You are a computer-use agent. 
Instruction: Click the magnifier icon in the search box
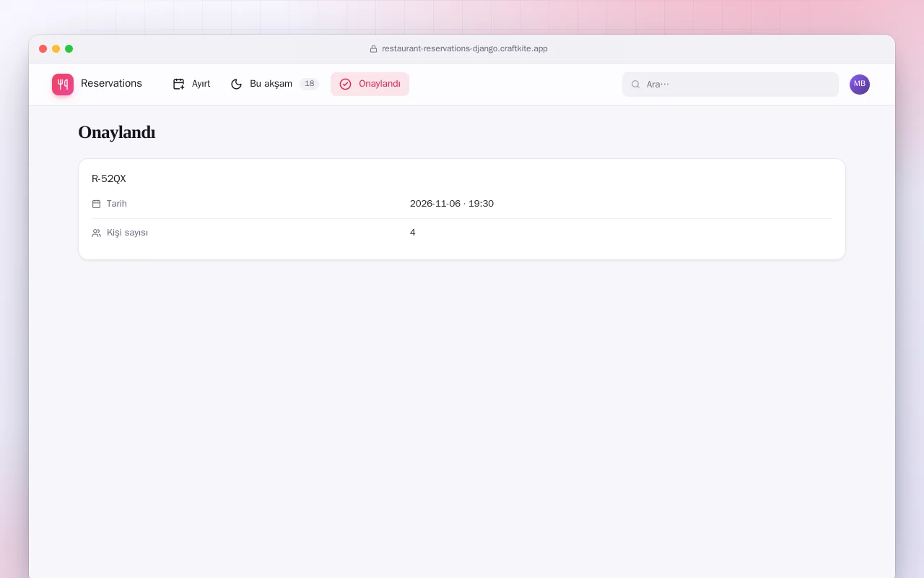coord(636,85)
